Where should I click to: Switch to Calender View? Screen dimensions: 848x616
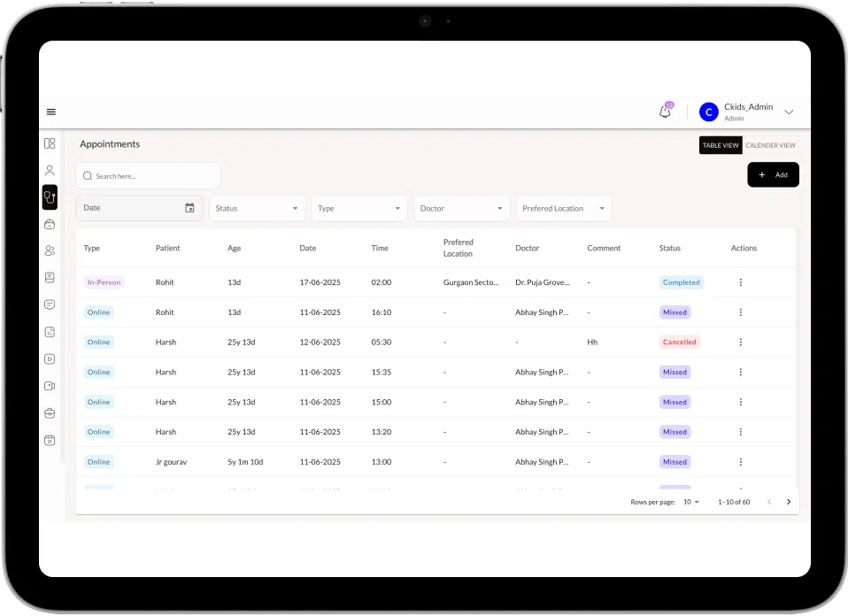pyautogui.click(x=770, y=145)
